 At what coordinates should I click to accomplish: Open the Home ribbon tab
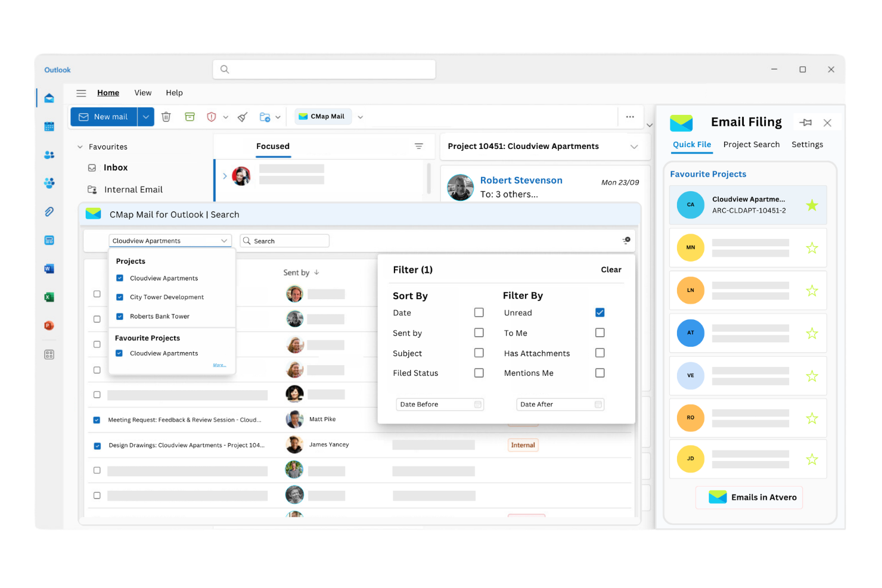point(108,93)
